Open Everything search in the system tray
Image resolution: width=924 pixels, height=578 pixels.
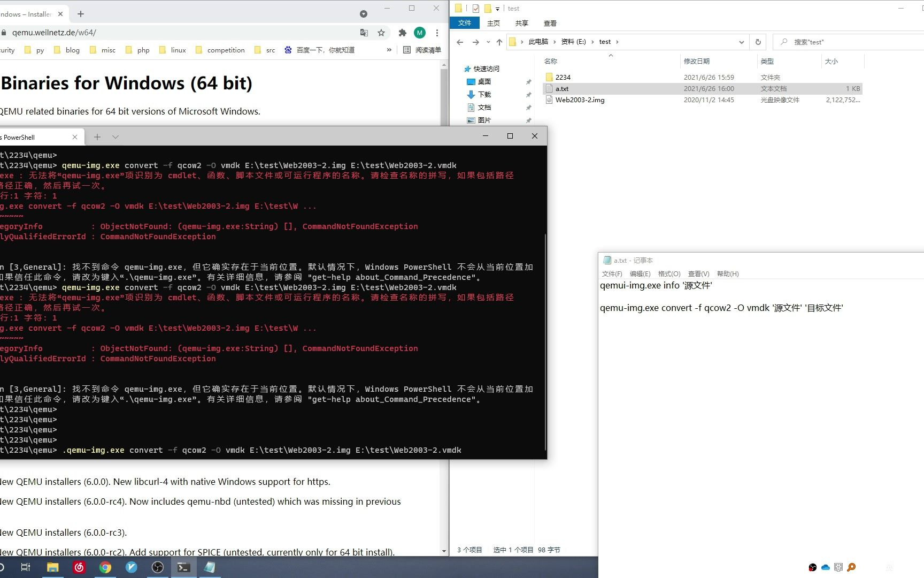[x=851, y=567]
